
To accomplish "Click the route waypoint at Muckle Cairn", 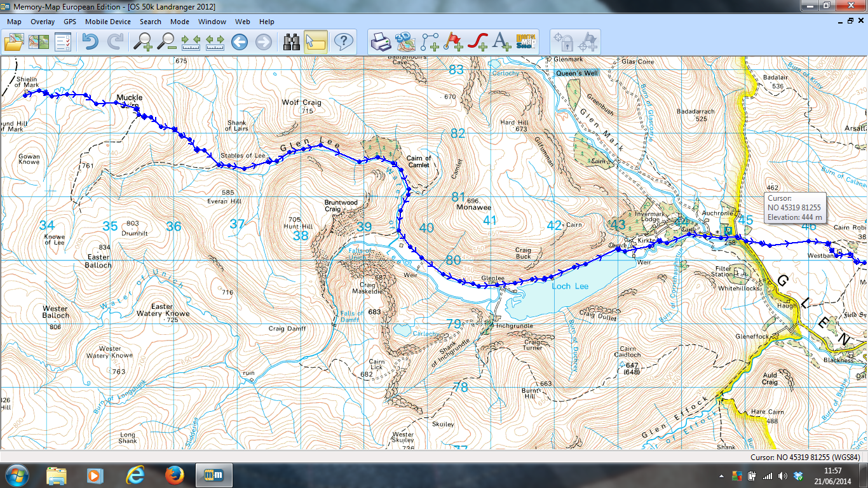I will [137, 109].
